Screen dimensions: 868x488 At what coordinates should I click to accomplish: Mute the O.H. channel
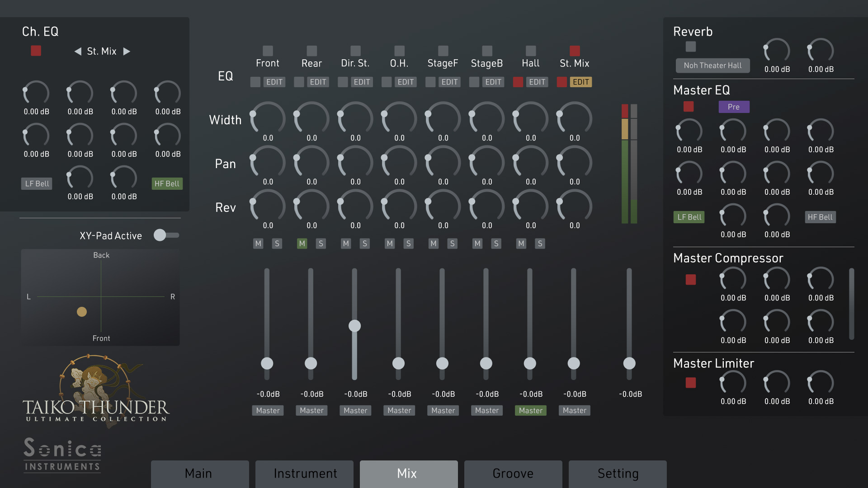[390, 244]
